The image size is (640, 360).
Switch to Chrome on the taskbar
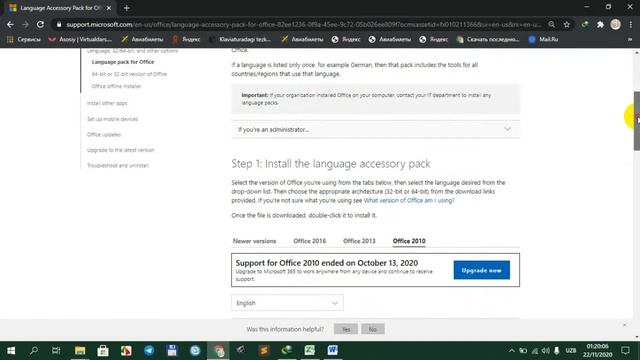pos(218,350)
